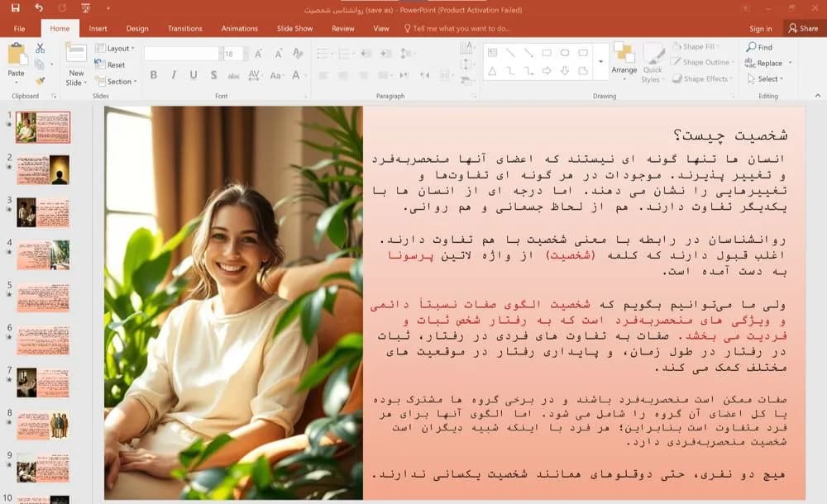
Task: Open Customize Quick Access Toolbar arrow
Action: click(108, 8)
